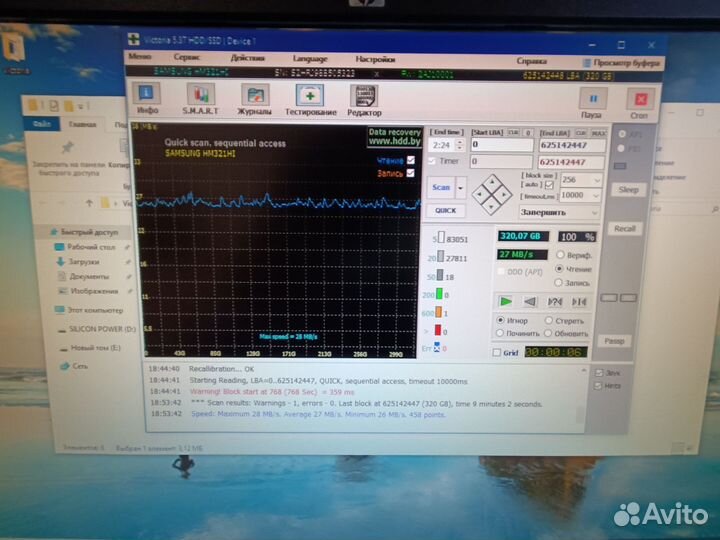Open the Scan button dropdown arrow

click(x=461, y=188)
